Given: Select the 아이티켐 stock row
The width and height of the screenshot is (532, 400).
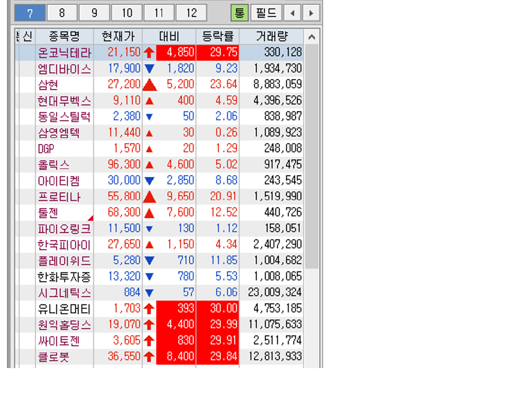Looking at the screenshot, I should (x=159, y=181).
